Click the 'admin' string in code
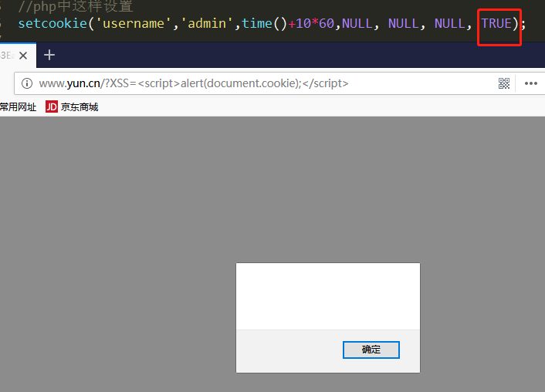Viewport: 545px width, 392px height. pos(207,24)
